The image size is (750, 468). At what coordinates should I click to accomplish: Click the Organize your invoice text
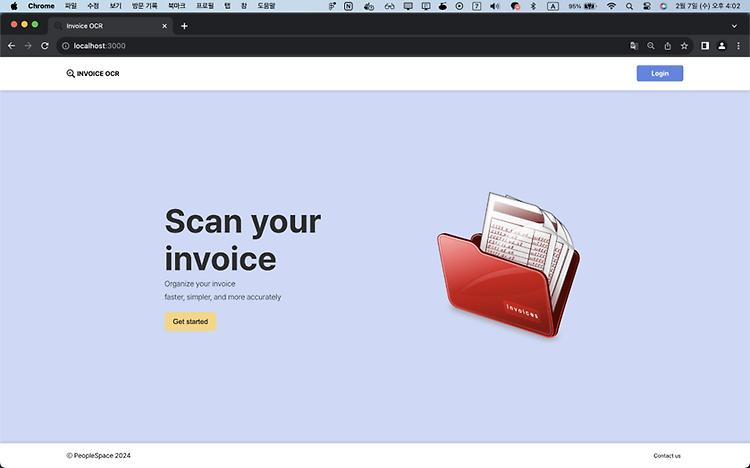coord(200,284)
